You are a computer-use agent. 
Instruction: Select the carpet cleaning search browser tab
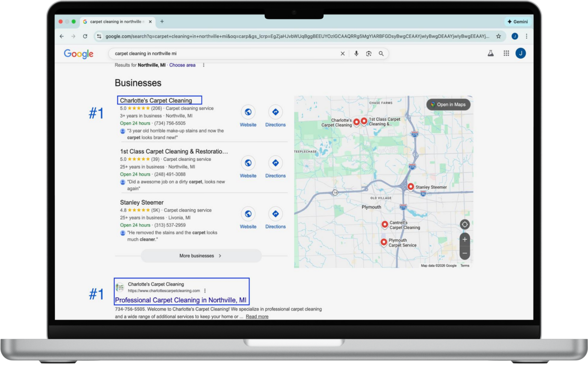pos(116,21)
